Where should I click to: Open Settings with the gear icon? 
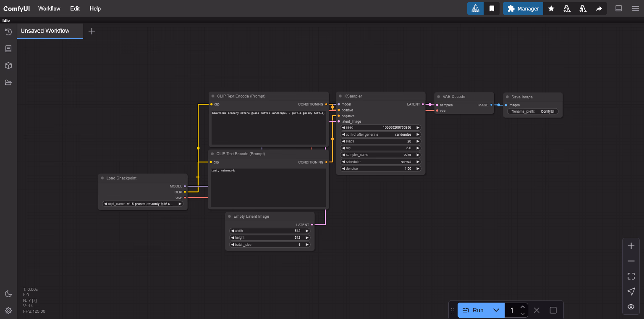8,310
